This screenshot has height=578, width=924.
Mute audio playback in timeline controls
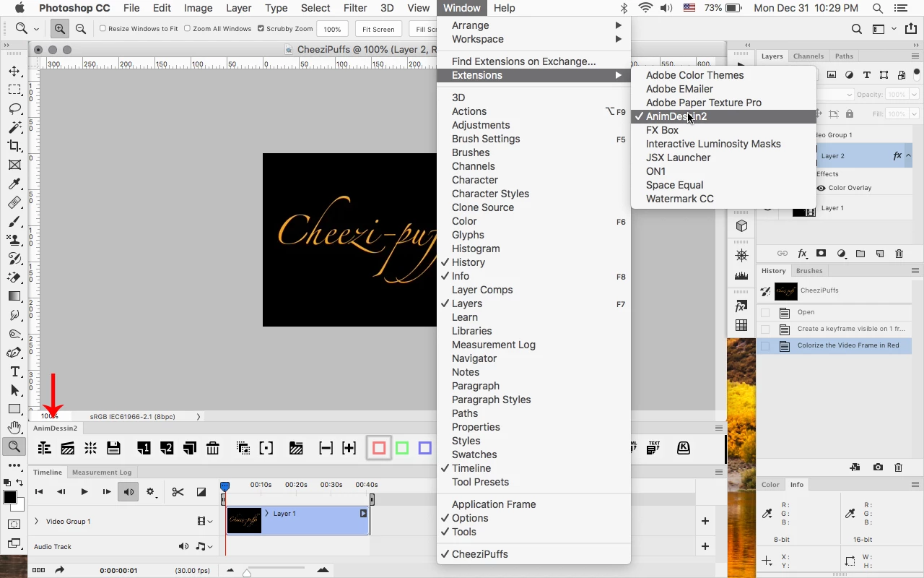(128, 492)
